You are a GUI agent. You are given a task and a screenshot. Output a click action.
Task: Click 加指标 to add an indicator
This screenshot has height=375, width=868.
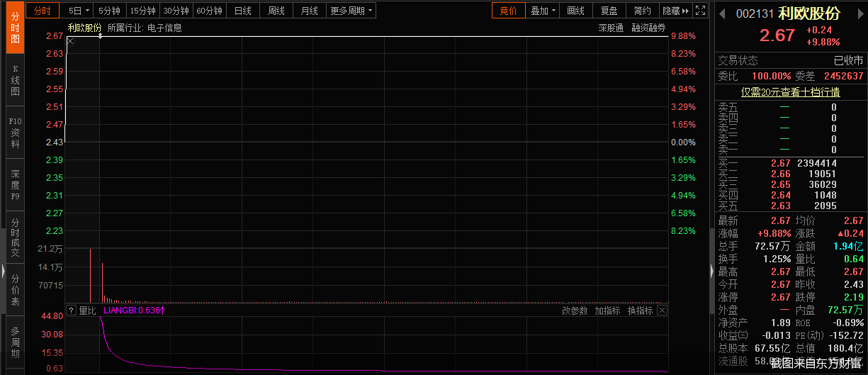[607, 310]
